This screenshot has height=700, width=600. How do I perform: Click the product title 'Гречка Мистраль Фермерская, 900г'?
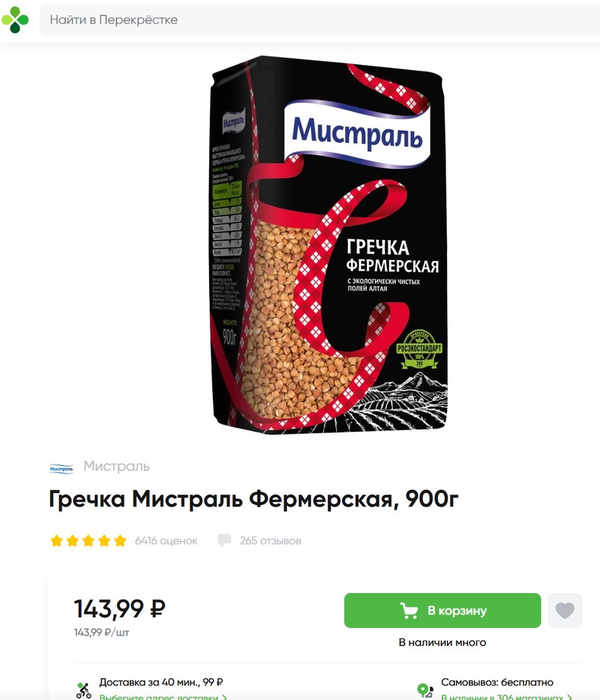pyautogui.click(x=254, y=499)
